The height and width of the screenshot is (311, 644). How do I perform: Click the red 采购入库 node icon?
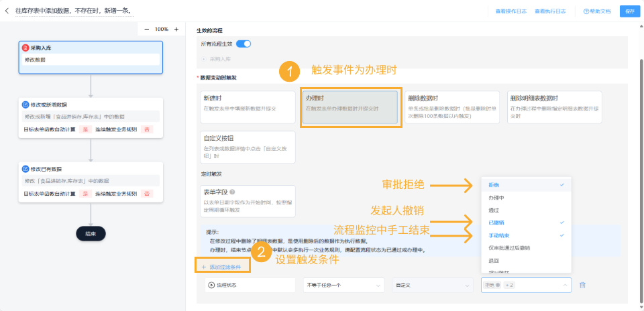pos(25,48)
